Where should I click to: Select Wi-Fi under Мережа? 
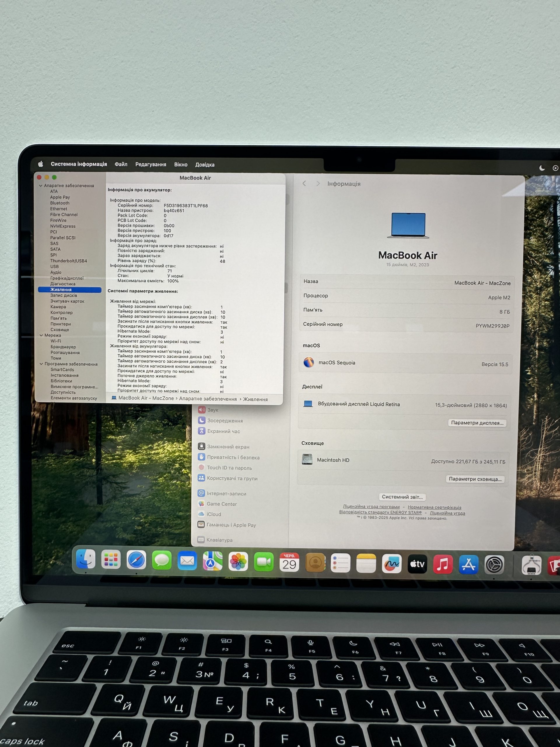click(56, 341)
